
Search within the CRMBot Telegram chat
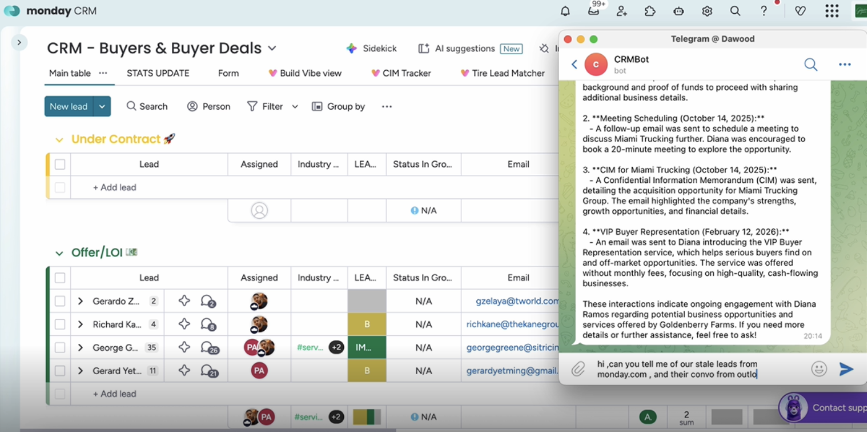pyautogui.click(x=811, y=64)
